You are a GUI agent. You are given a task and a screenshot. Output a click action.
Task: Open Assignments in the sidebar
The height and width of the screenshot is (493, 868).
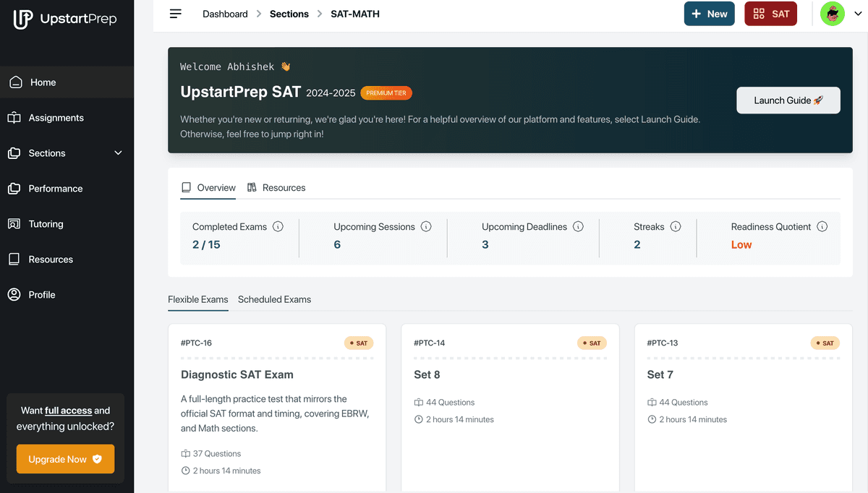(x=67, y=118)
